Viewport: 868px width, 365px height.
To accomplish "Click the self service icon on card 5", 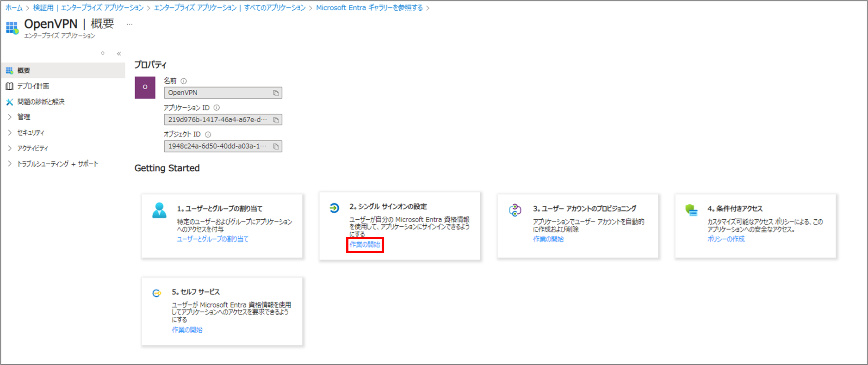I will [157, 293].
